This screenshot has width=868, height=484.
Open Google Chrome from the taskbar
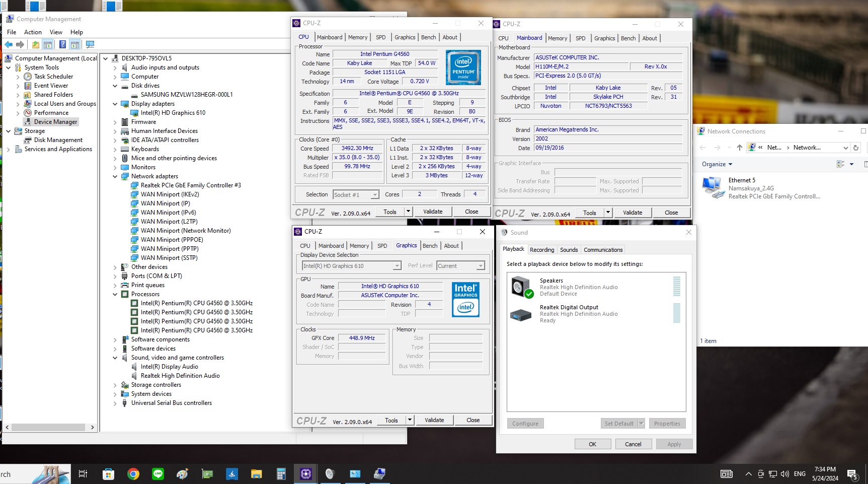133,474
